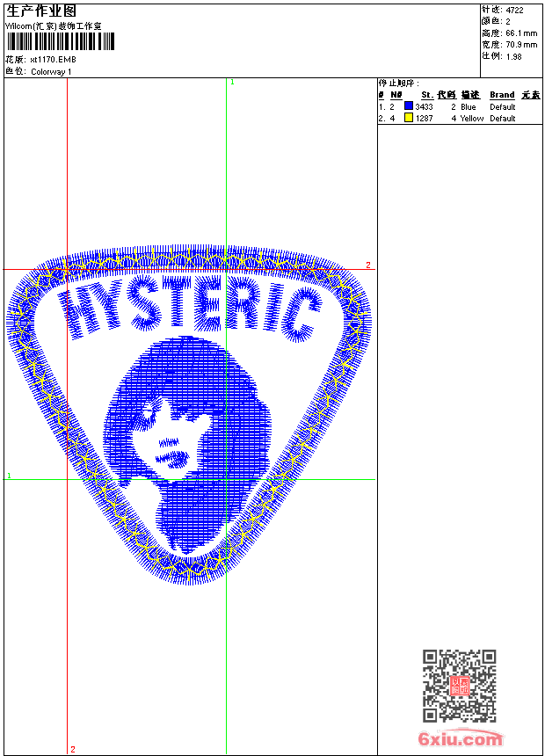Click the yellow thread color swatch
This screenshot has height=756, width=545.
[409, 118]
